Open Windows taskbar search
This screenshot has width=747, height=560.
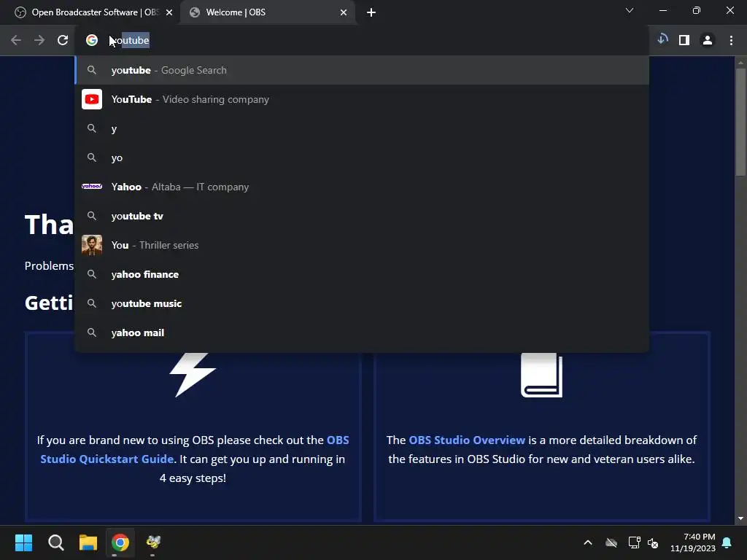[55, 542]
